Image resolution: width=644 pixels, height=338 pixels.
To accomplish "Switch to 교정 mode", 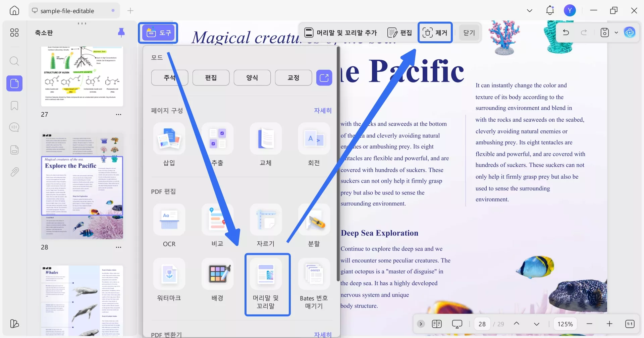I will [x=293, y=77].
